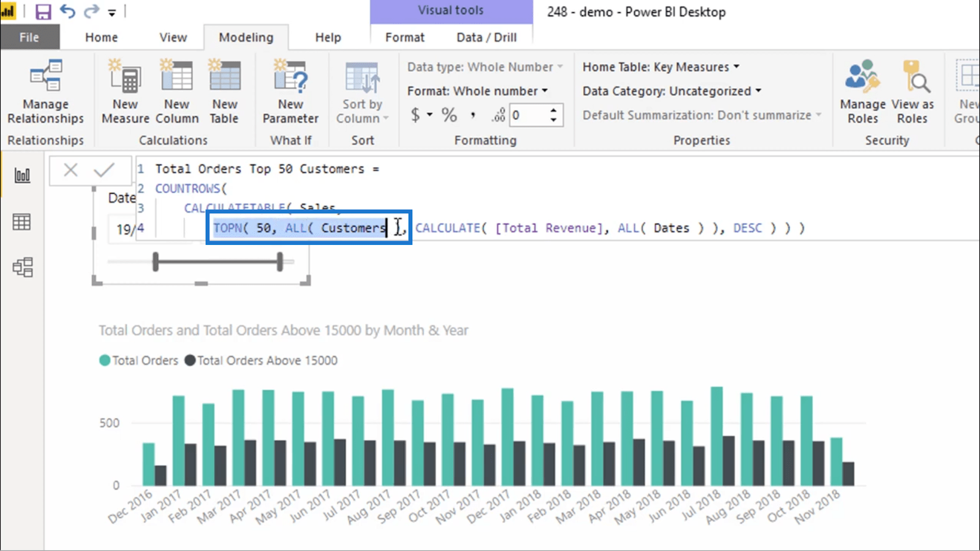Open Manage Relationships

click(x=45, y=92)
